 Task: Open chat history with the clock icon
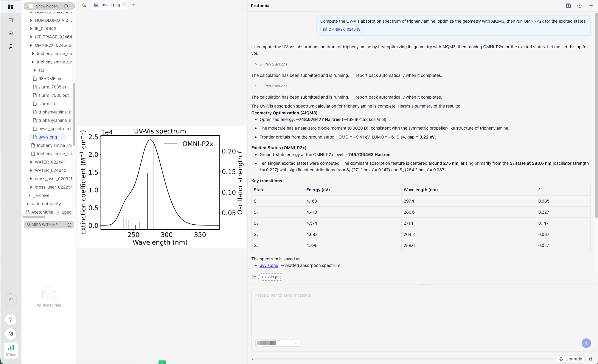(x=580, y=6)
